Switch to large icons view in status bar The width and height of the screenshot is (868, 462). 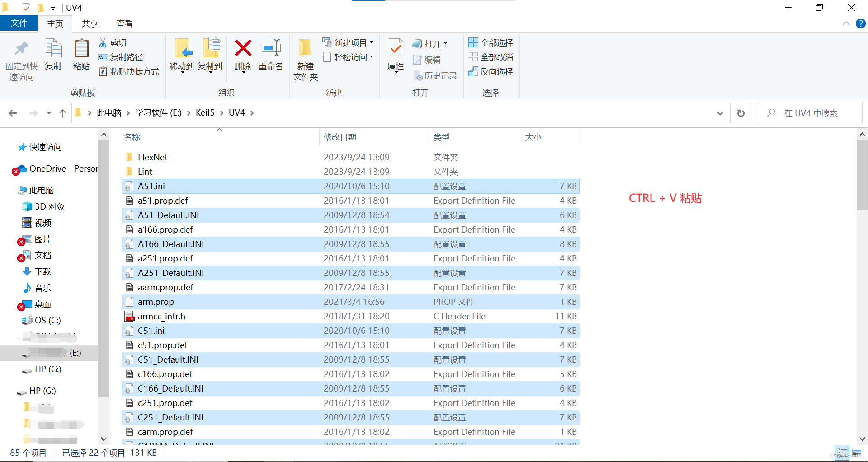click(857, 453)
